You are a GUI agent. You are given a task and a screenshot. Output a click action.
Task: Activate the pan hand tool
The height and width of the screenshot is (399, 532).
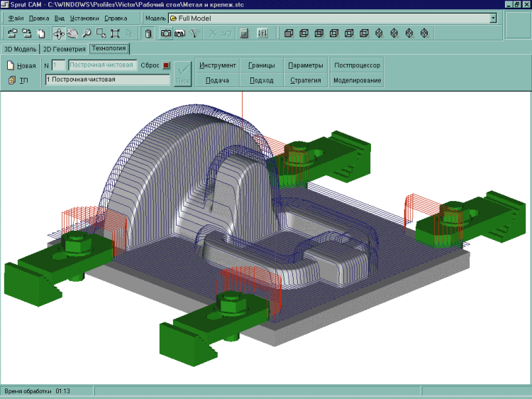[72, 33]
